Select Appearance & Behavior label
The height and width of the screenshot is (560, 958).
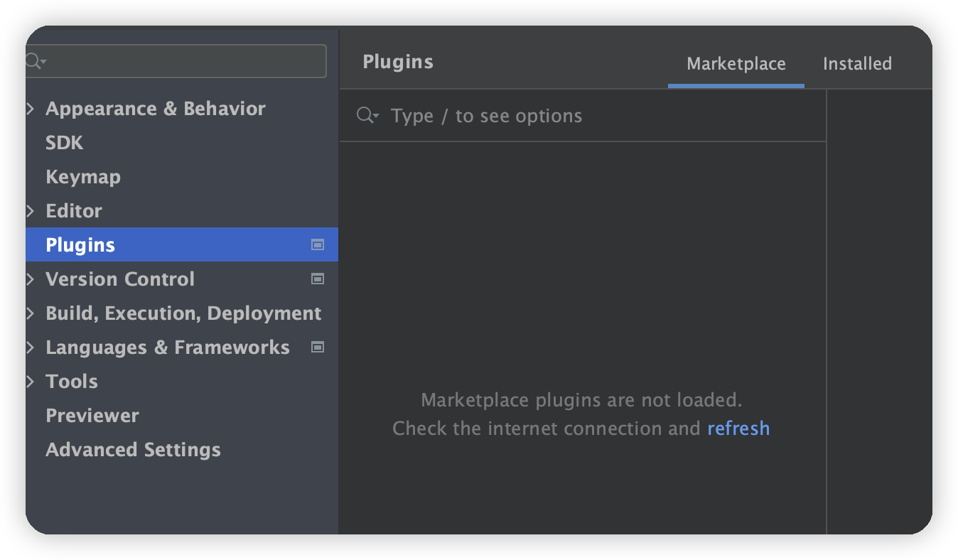156,109
